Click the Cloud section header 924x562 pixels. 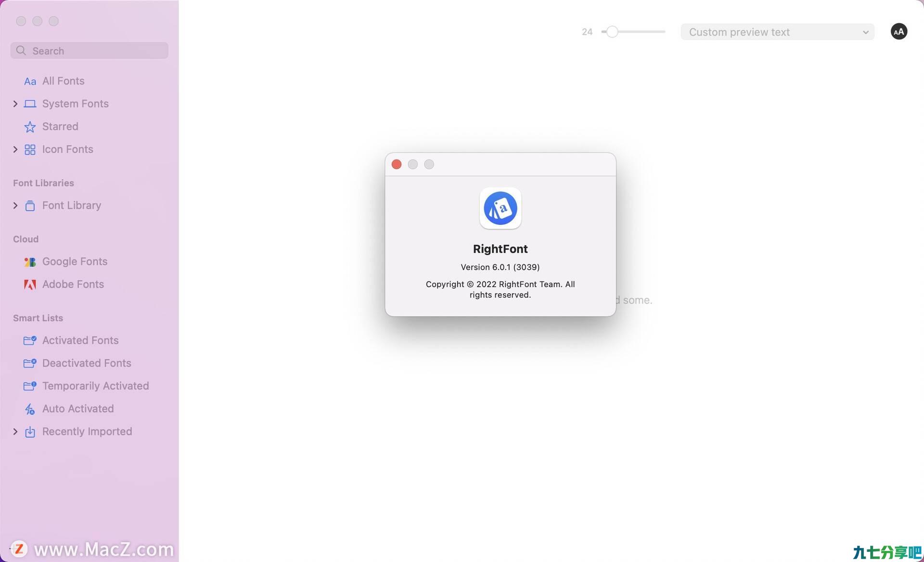[26, 239]
